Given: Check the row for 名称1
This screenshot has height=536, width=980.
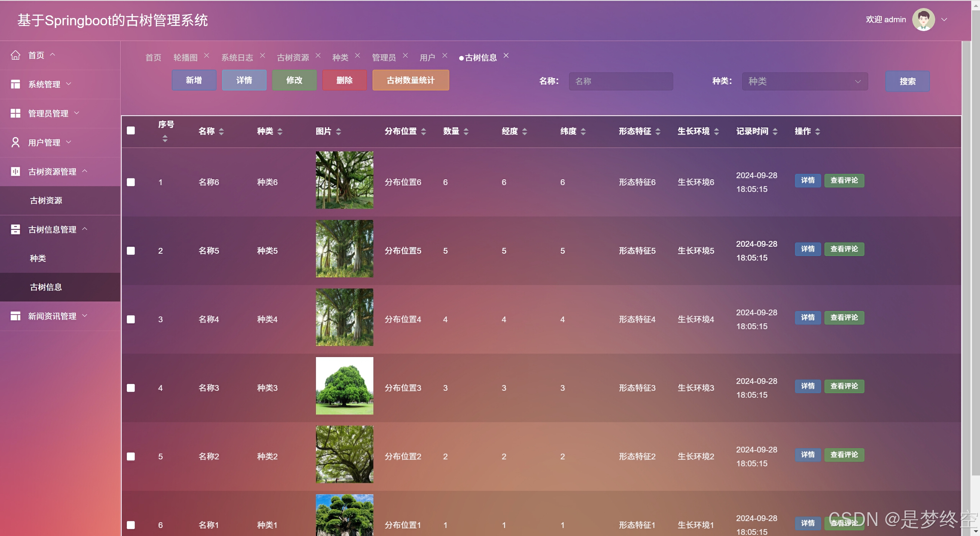Looking at the screenshot, I should point(131,525).
